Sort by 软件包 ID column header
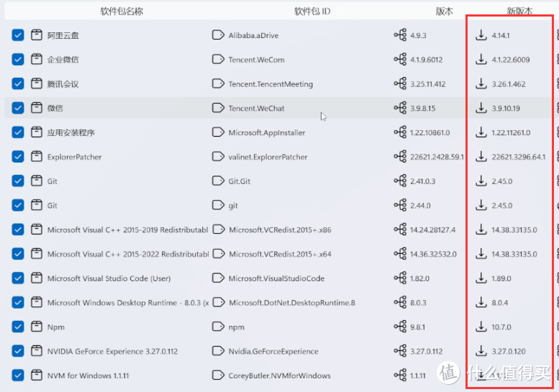Image resolution: width=559 pixels, height=392 pixels. (x=312, y=12)
